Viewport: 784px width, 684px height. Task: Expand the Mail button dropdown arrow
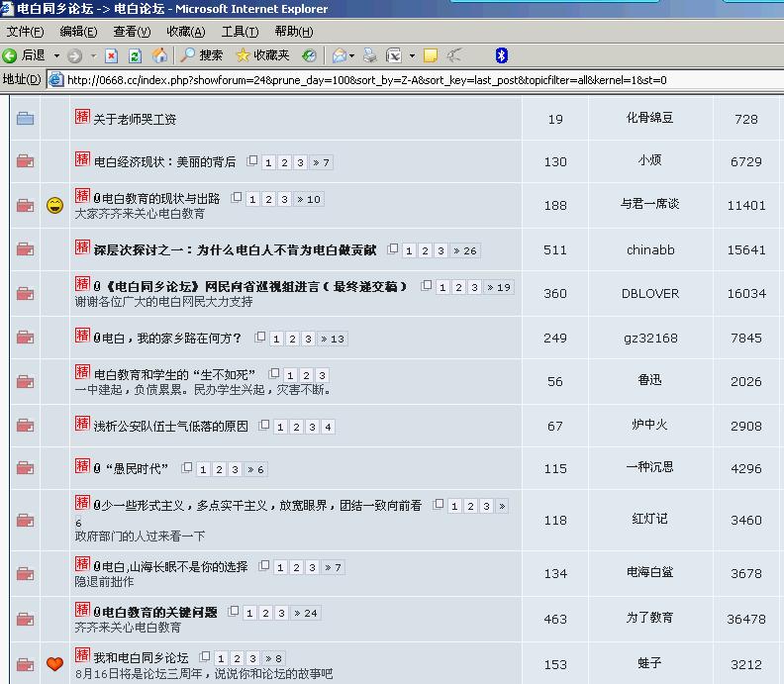(x=352, y=55)
